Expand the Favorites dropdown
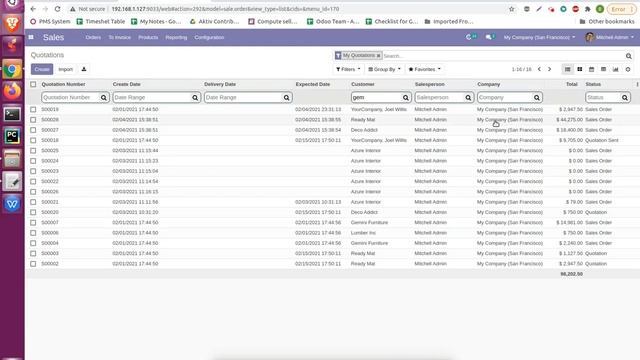640x360 pixels. pos(424,69)
